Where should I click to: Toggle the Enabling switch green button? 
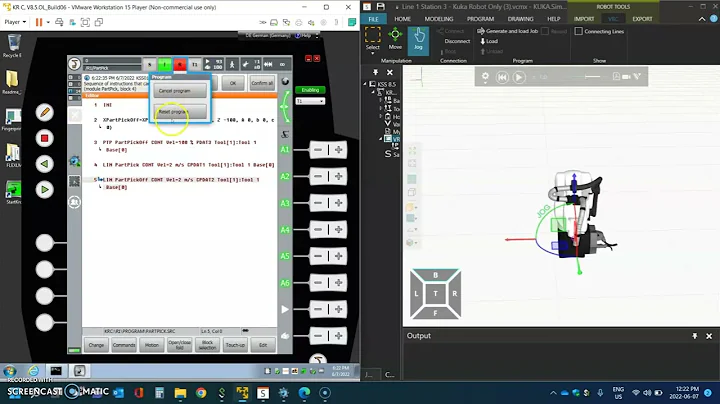[x=310, y=90]
